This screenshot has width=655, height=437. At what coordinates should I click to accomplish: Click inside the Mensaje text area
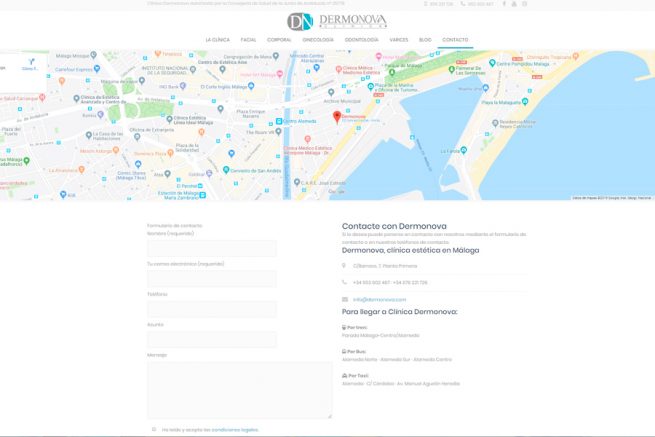(239, 390)
